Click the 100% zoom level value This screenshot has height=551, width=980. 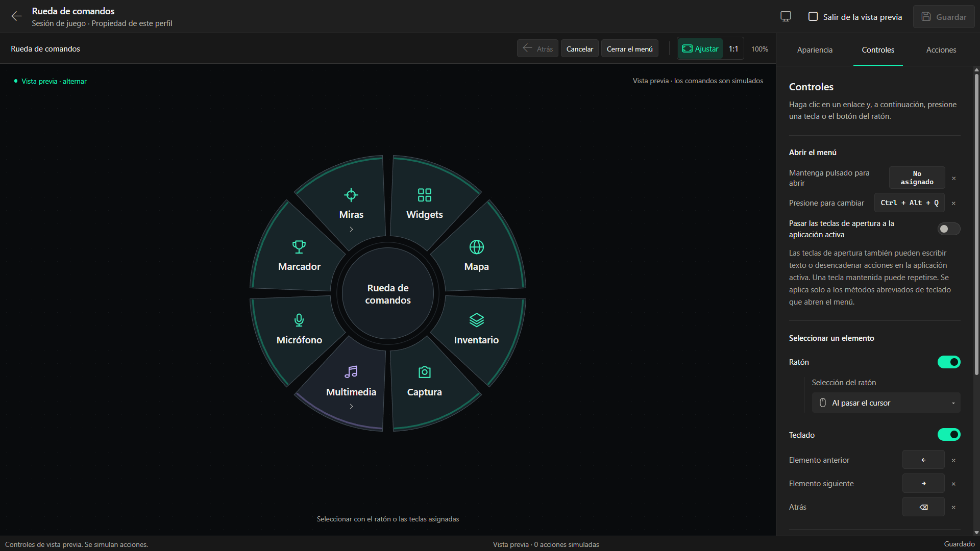pos(759,49)
